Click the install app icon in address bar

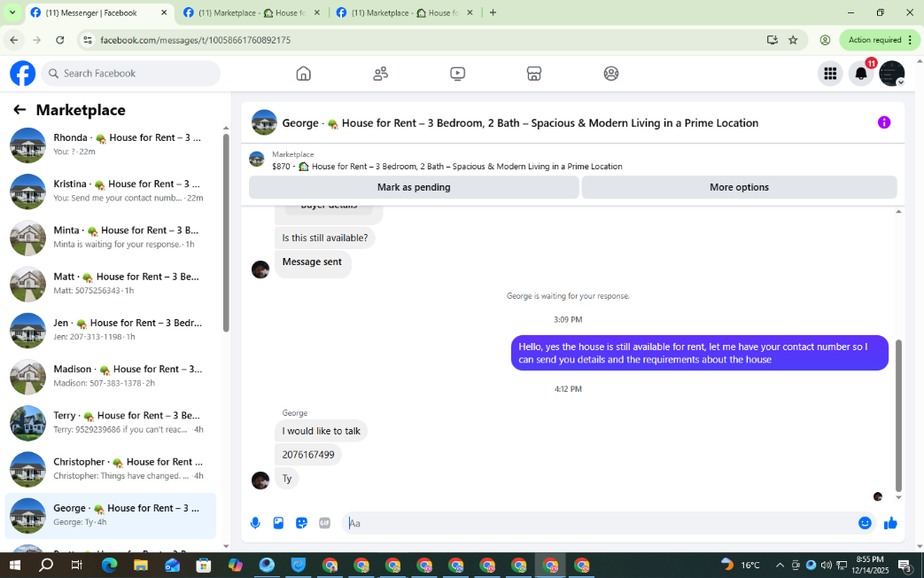(x=772, y=40)
